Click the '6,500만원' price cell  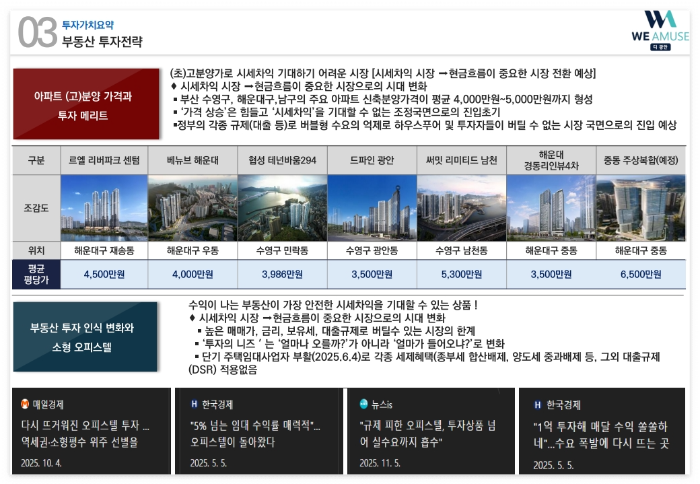click(x=641, y=274)
